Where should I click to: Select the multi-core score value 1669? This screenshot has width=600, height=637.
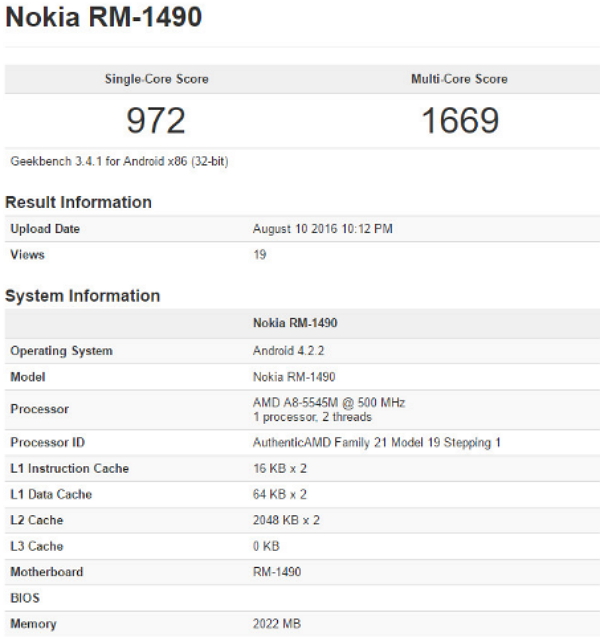(459, 120)
